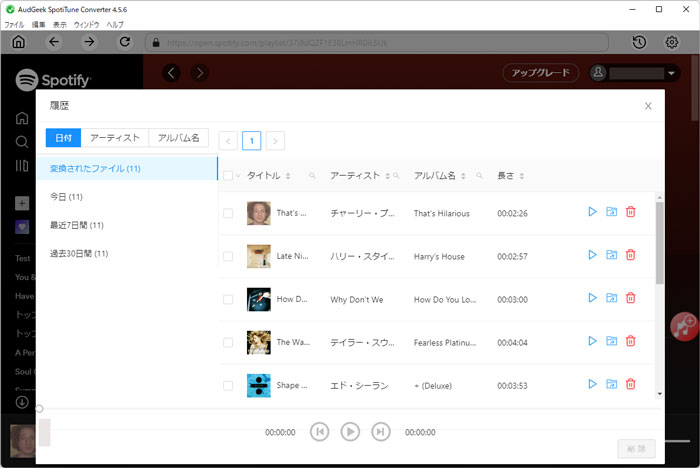700x468 pixels.
Task: Delete the ÷ (Deluxe) track
Action: 630,384
